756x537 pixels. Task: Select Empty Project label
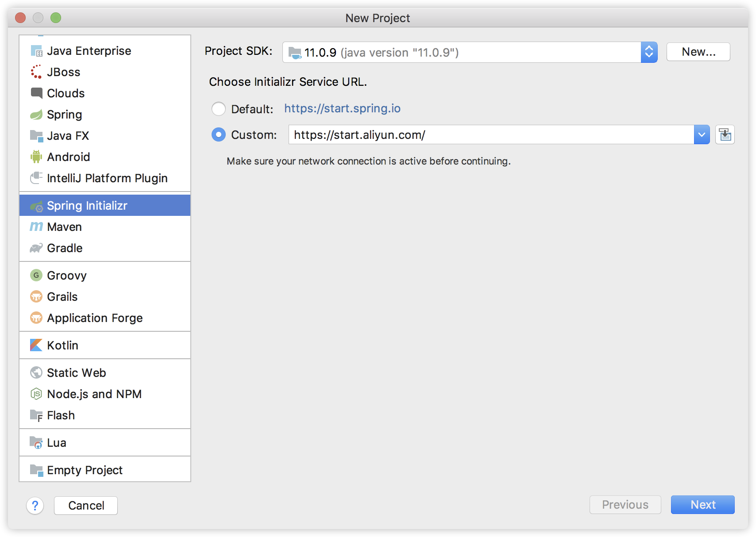click(x=85, y=470)
